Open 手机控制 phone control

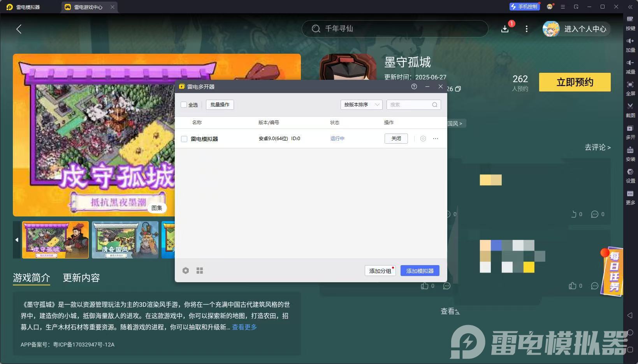coord(524,7)
